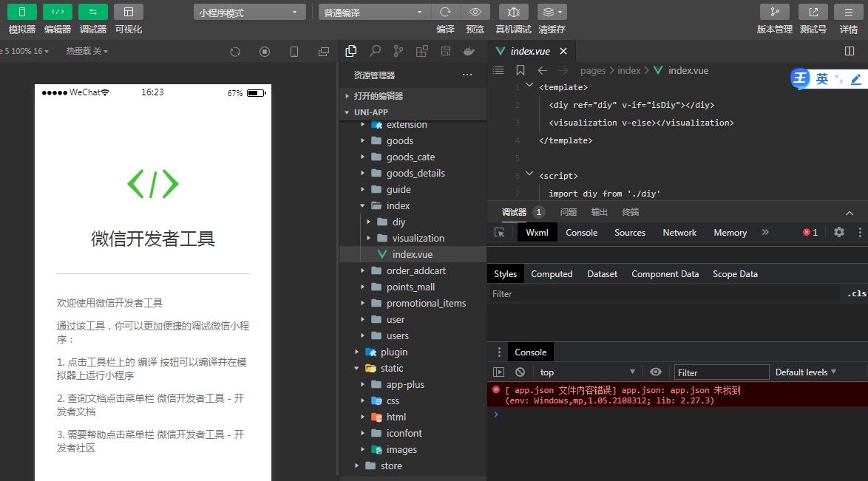Toggle the simulator panel button

click(x=21, y=12)
